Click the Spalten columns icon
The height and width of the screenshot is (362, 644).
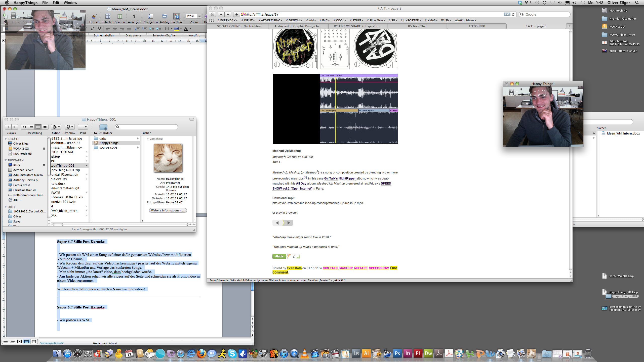click(x=120, y=17)
